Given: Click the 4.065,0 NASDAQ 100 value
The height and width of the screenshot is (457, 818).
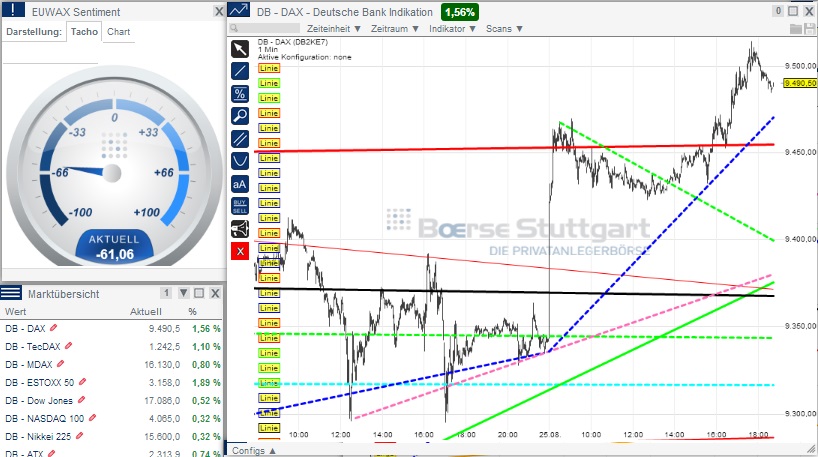Looking at the screenshot, I should pos(164,418).
